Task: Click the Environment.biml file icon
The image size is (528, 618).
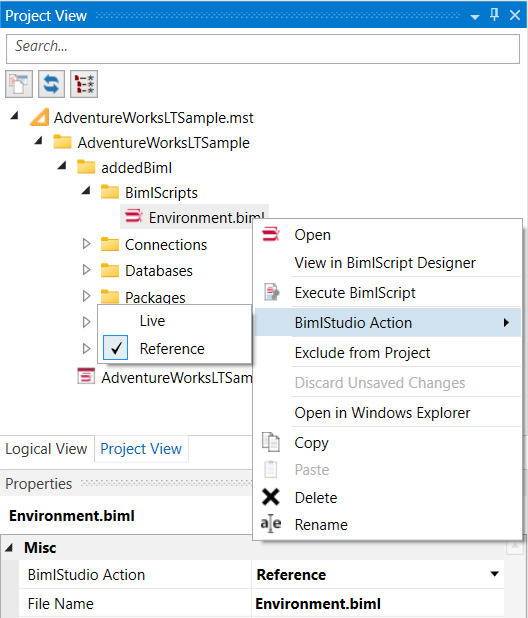Action: coord(133,217)
